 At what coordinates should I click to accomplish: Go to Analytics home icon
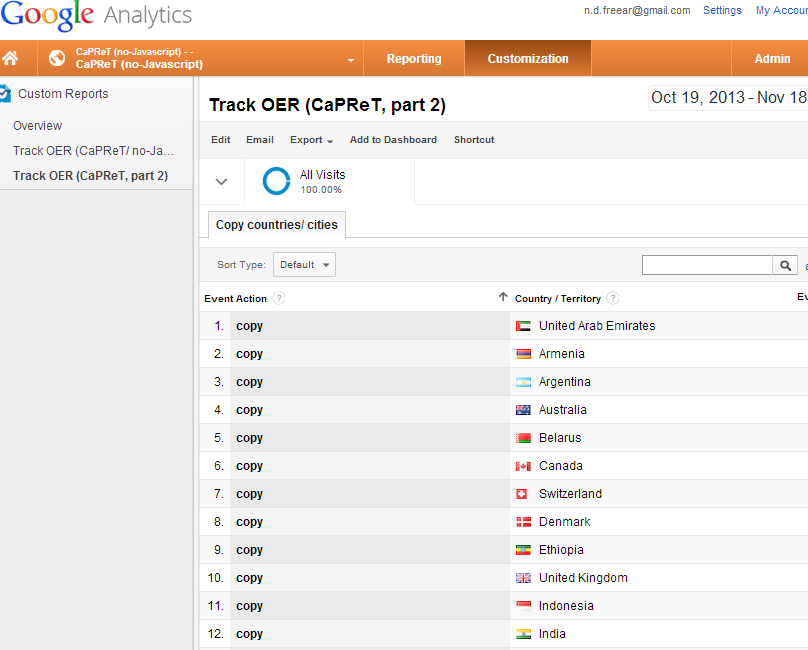point(10,58)
